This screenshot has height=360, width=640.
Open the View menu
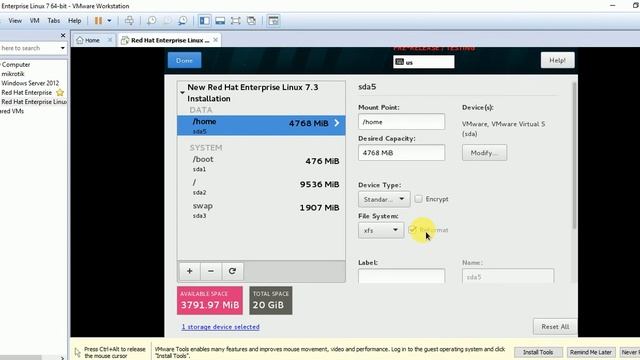pos(15,20)
